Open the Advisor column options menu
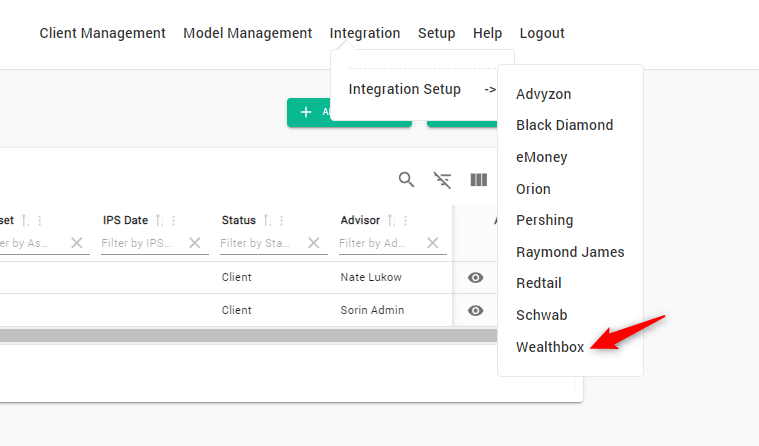The image size is (759, 446). [x=406, y=220]
